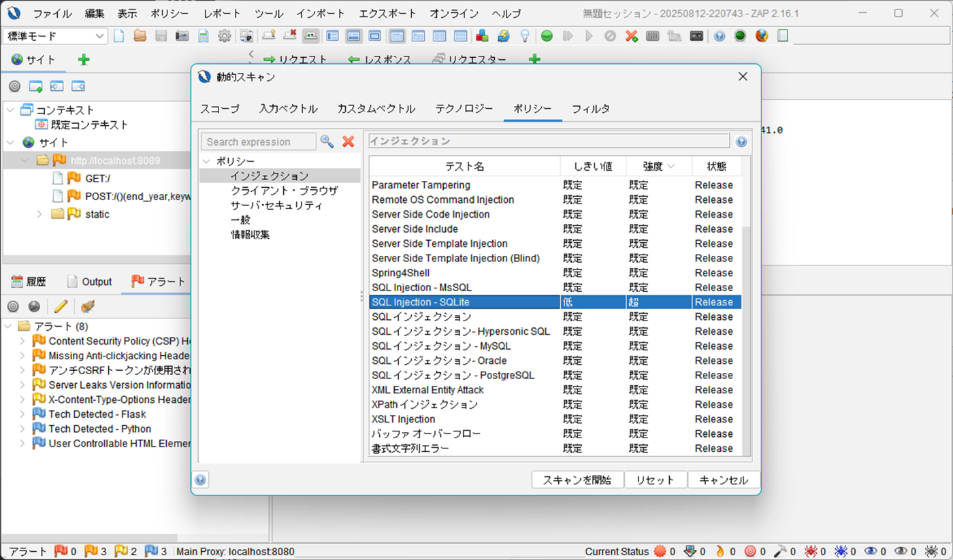This screenshot has height=560, width=953.
Task: Click the green radar icon in toolbar
Action: click(740, 36)
